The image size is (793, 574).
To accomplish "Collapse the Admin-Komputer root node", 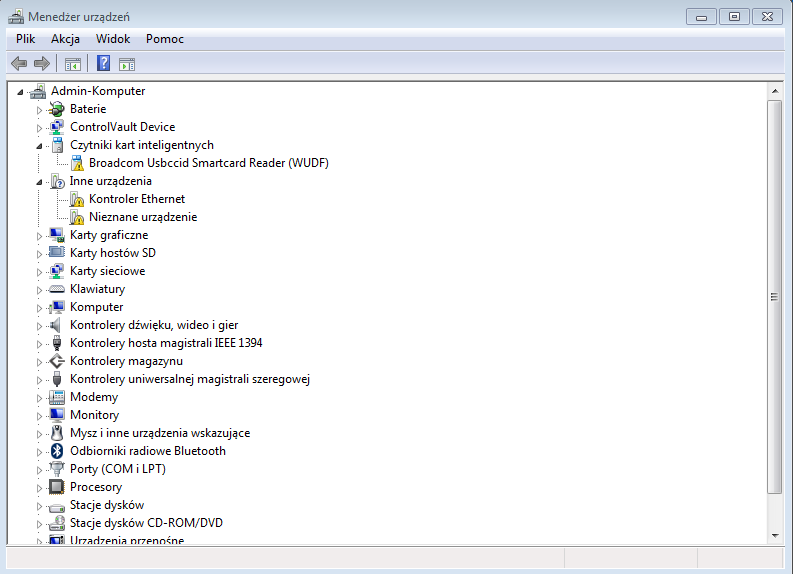I will coord(20,92).
